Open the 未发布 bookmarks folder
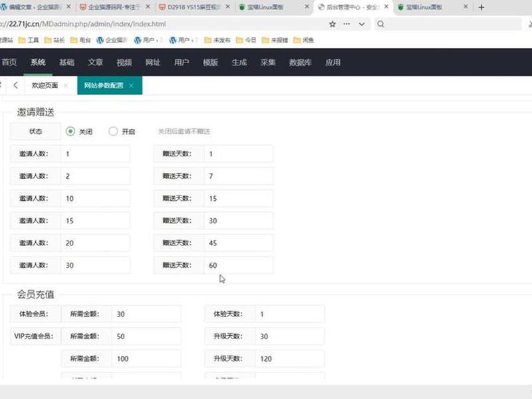The width and height of the screenshot is (532, 399). pyautogui.click(x=217, y=40)
